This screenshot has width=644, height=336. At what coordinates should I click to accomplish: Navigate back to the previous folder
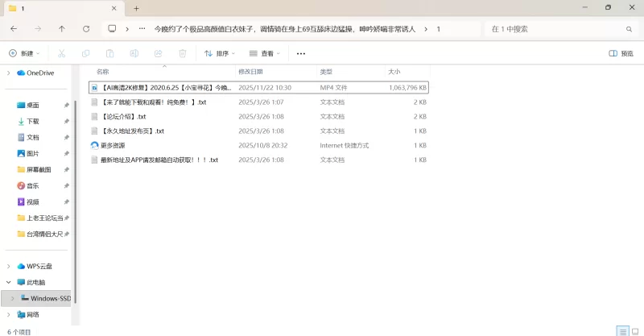pyautogui.click(x=14, y=29)
